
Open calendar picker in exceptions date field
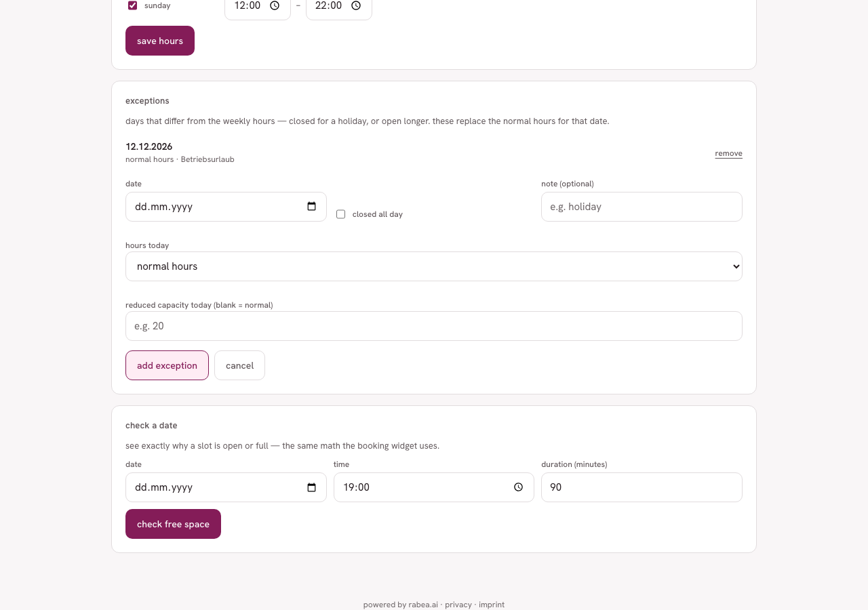pyautogui.click(x=312, y=207)
